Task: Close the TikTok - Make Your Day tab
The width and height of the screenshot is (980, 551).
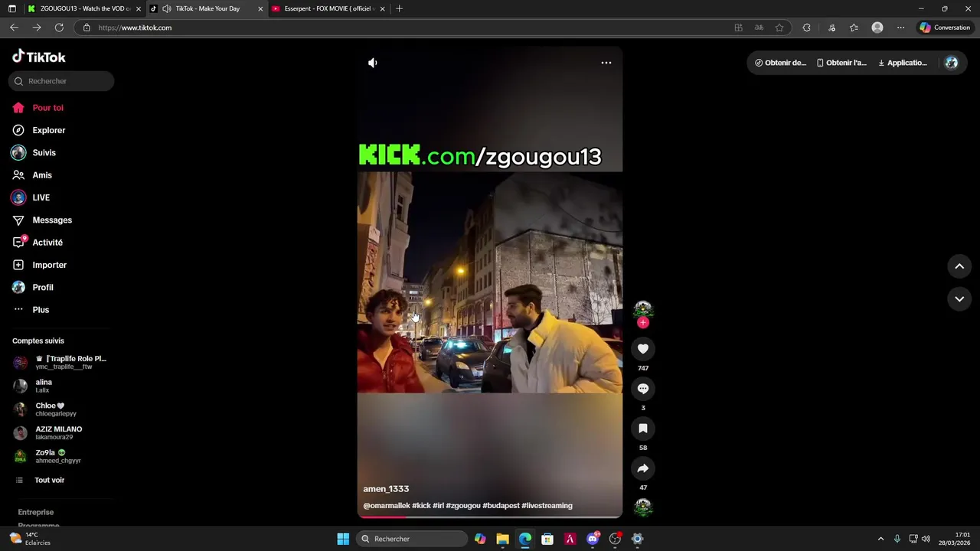Action: 260,8
